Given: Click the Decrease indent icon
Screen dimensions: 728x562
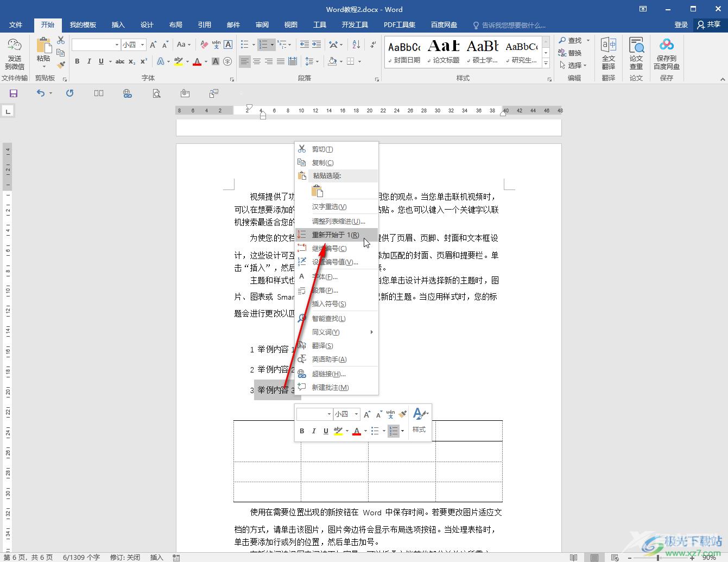Looking at the screenshot, I should pos(304,45).
